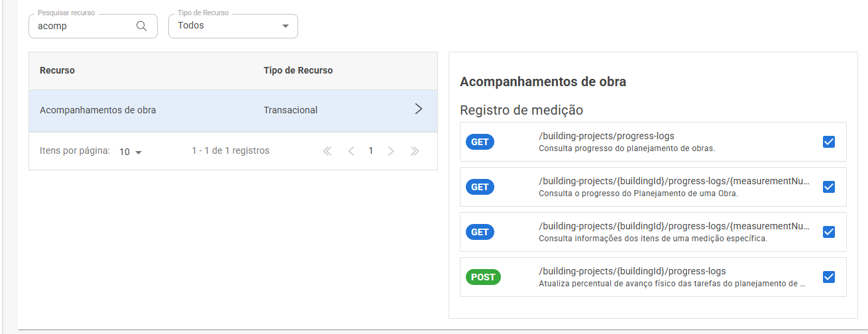Uncheck the /building-projects/progress-logs GET checkbox
The height and width of the screenshot is (334, 868).
828,142
